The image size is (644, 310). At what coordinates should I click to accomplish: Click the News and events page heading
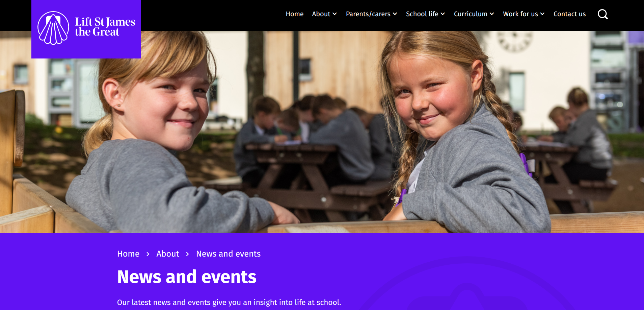tap(187, 277)
